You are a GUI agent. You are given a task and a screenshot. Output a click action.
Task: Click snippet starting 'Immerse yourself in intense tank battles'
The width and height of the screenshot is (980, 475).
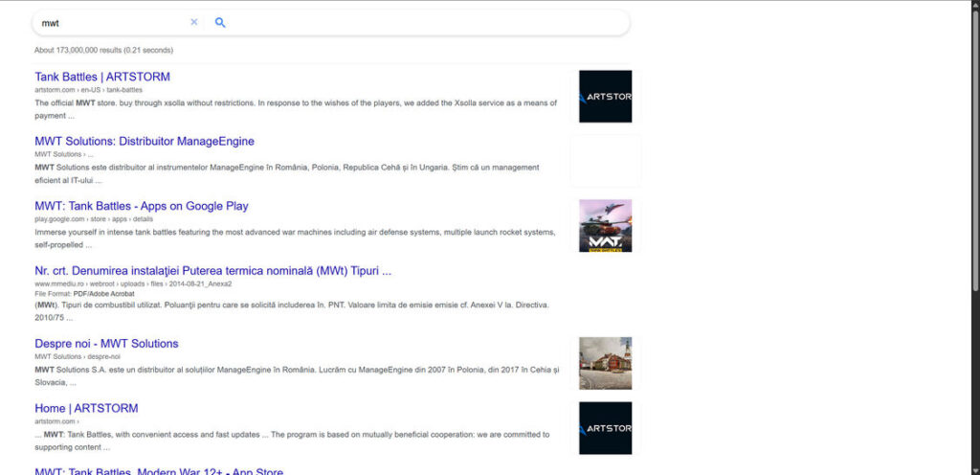click(x=295, y=238)
